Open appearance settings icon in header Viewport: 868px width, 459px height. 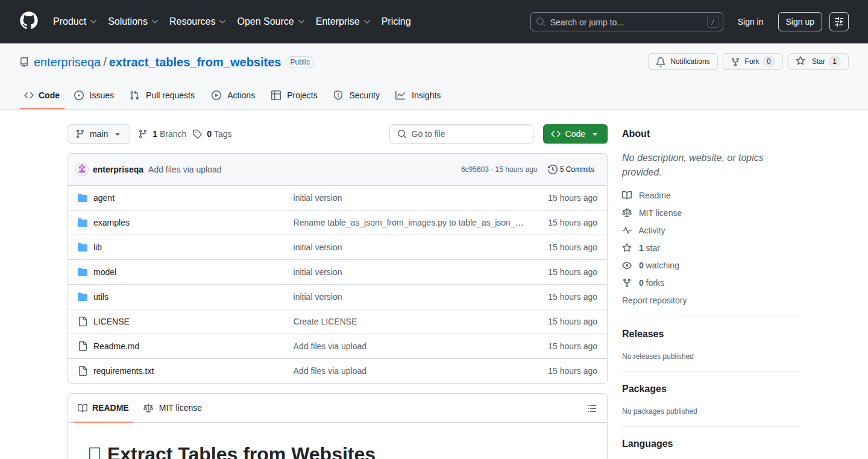(839, 22)
